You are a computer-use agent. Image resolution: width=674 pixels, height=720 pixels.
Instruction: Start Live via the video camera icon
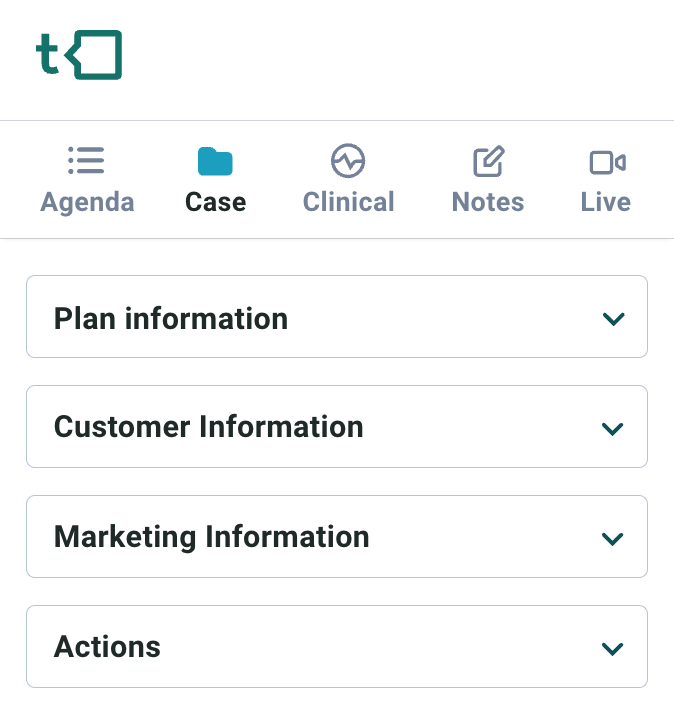tap(607, 163)
